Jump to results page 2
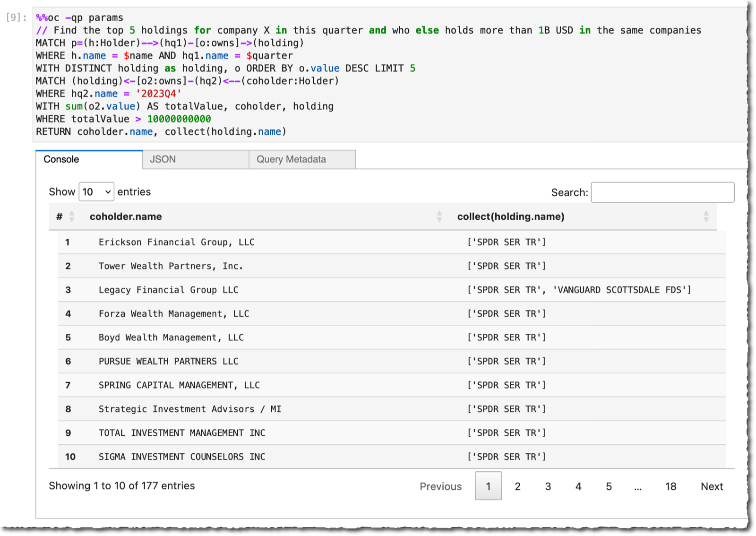756x536 pixels. tap(517, 486)
